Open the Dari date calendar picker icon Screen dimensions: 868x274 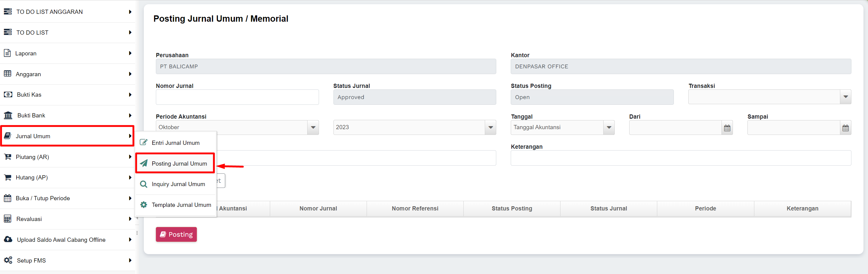727,128
